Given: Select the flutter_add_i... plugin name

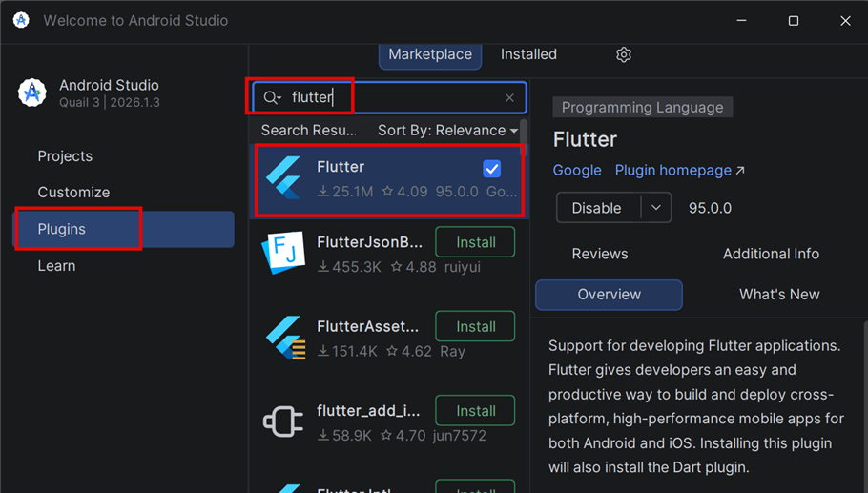Looking at the screenshot, I should (x=368, y=411).
